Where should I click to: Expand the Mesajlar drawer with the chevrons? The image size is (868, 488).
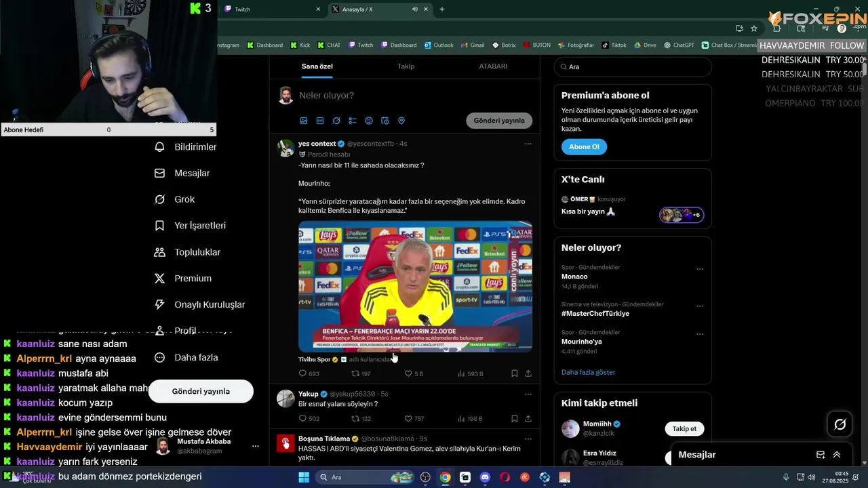[837, 455]
